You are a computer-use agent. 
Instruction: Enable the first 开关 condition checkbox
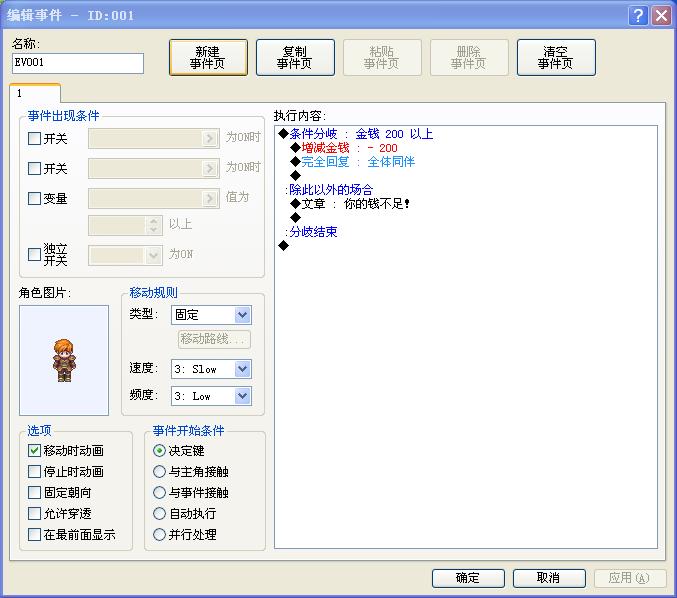click(x=34, y=139)
